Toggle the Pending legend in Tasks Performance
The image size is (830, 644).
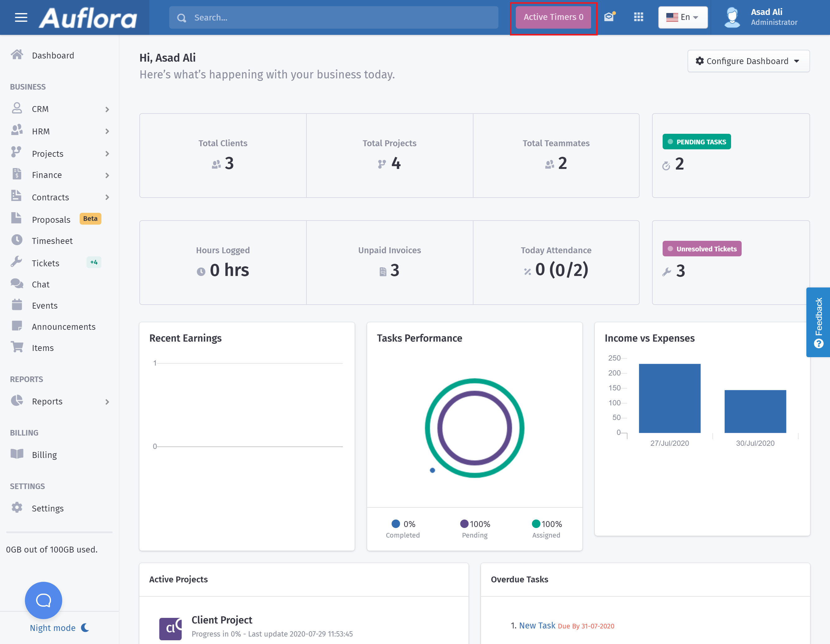tap(475, 529)
